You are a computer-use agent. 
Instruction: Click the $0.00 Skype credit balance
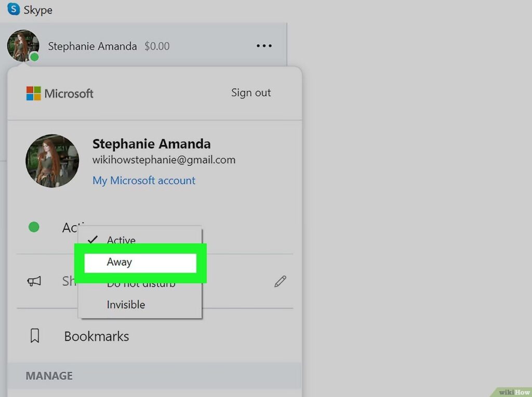(x=157, y=46)
